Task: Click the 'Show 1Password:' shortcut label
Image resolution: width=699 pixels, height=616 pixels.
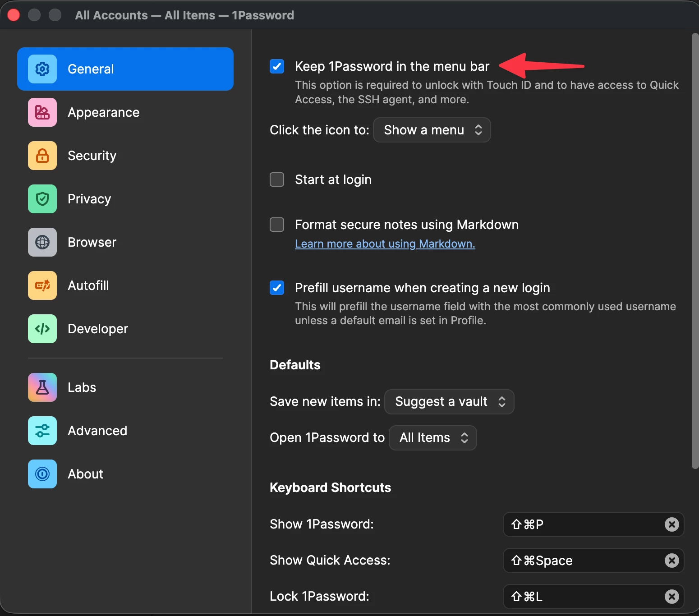Action: click(x=322, y=524)
